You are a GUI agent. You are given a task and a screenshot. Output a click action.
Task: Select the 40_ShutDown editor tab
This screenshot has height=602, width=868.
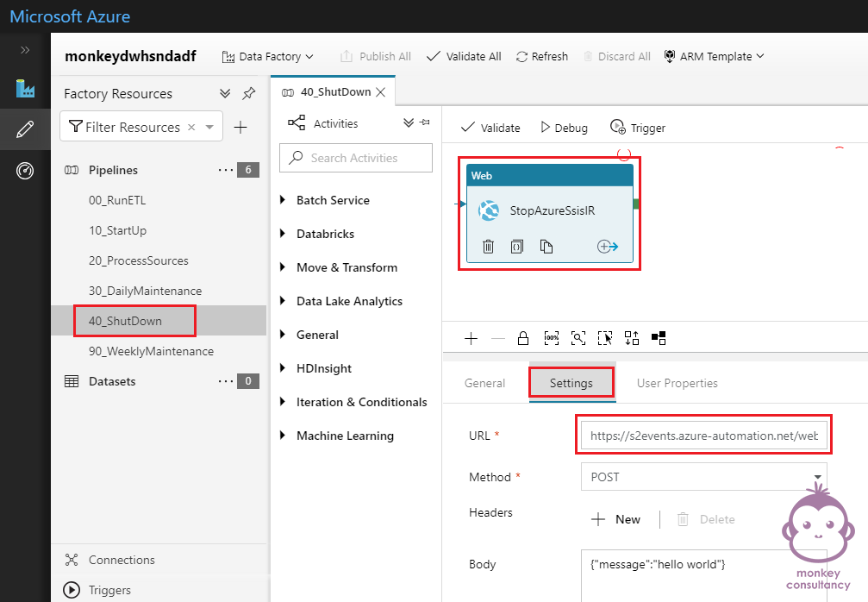[x=335, y=92]
